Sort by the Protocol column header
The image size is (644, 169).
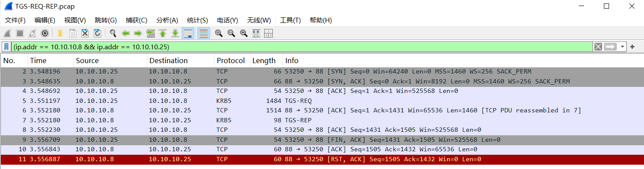[232, 61]
